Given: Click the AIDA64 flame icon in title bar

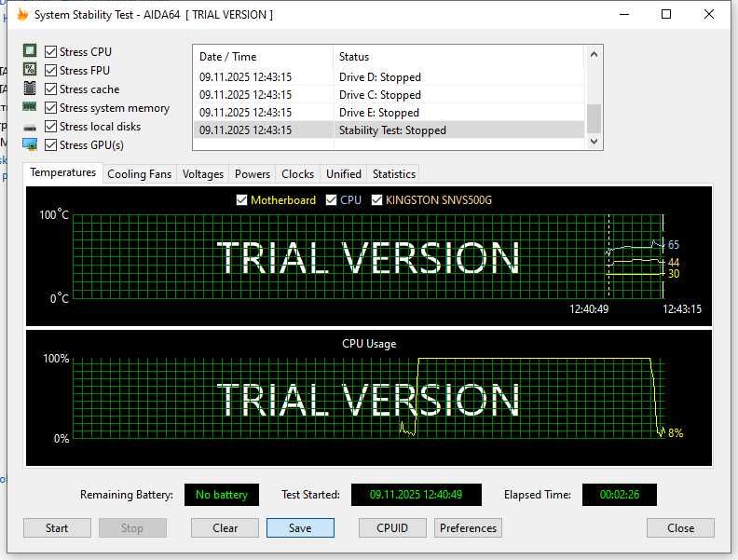Looking at the screenshot, I should (x=22, y=15).
